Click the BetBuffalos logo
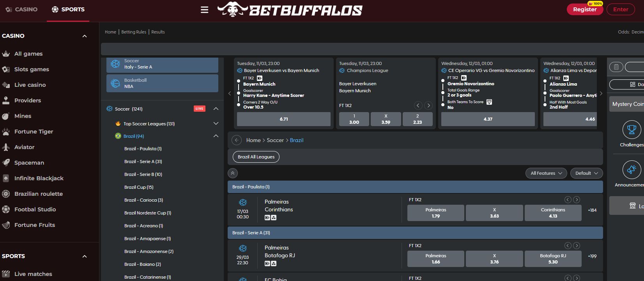644x281 pixels. 290,10
